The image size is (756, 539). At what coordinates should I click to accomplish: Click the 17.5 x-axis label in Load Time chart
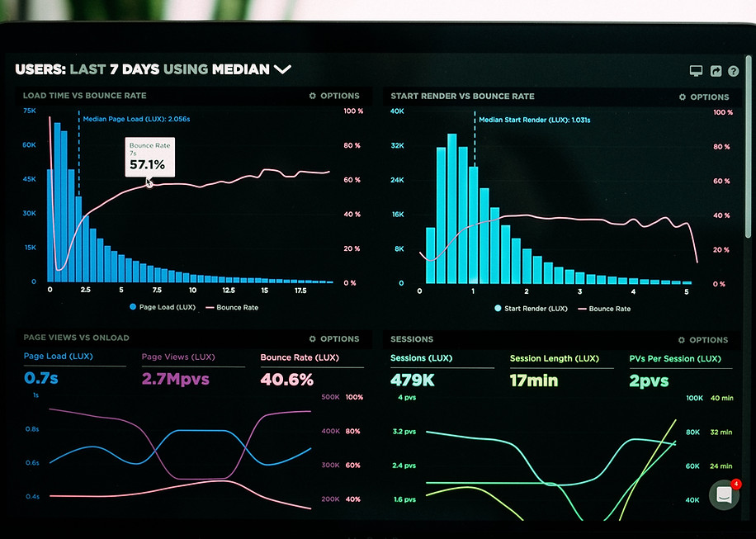(300, 291)
